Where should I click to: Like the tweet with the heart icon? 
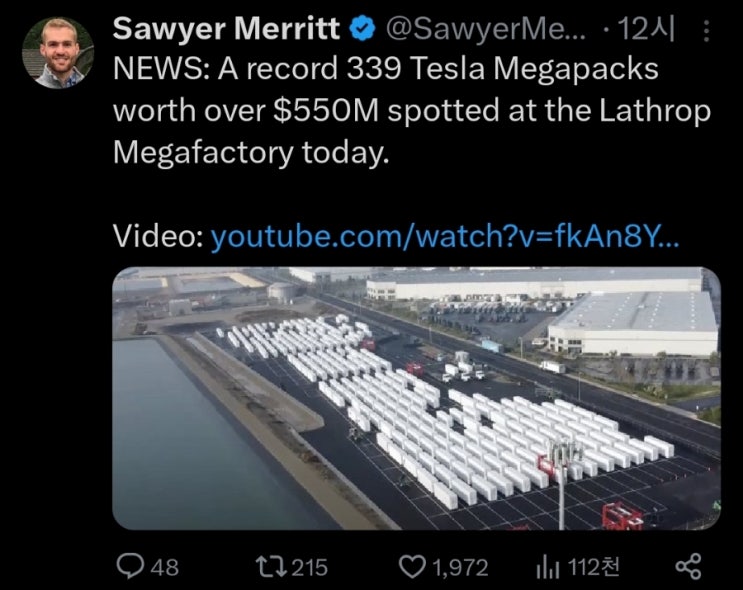412,567
